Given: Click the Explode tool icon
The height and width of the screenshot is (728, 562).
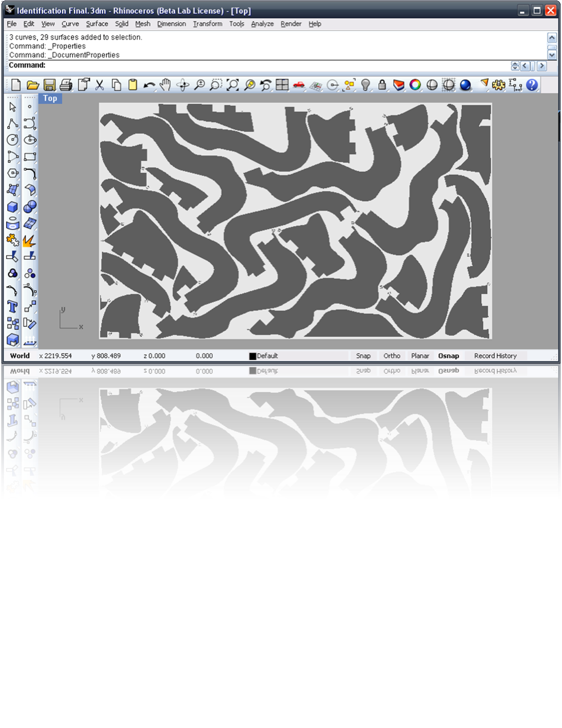Looking at the screenshot, I should pyautogui.click(x=30, y=240).
